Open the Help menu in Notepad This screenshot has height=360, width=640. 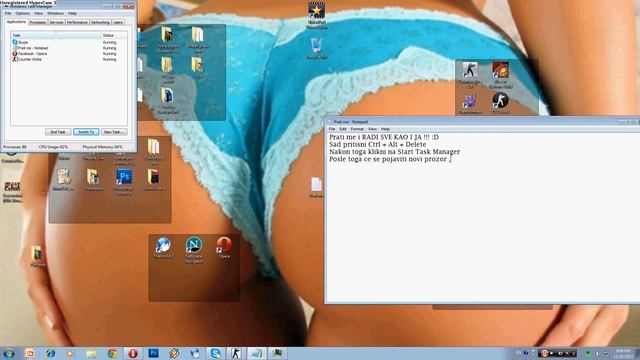pos(385,129)
